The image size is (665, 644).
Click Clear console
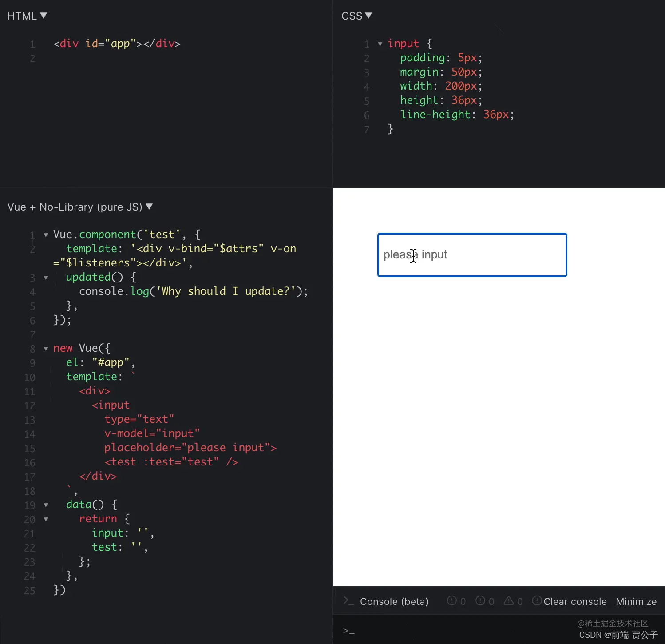pyautogui.click(x=575, y=601)
